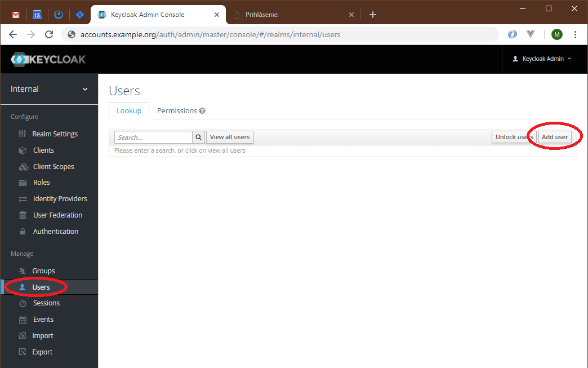This screenshot has height=368, width=588.
Task: Open a new browser tab
Action: coord(373,15)
